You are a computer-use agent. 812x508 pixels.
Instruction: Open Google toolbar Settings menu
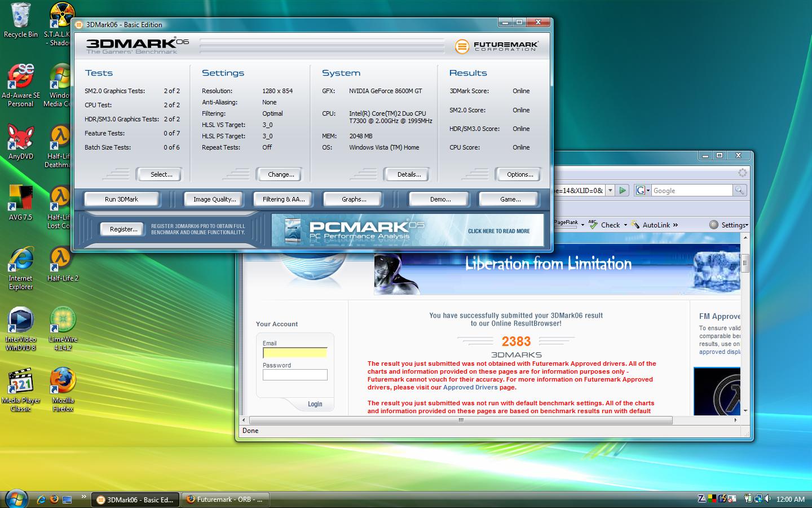[x=729, y=225]
